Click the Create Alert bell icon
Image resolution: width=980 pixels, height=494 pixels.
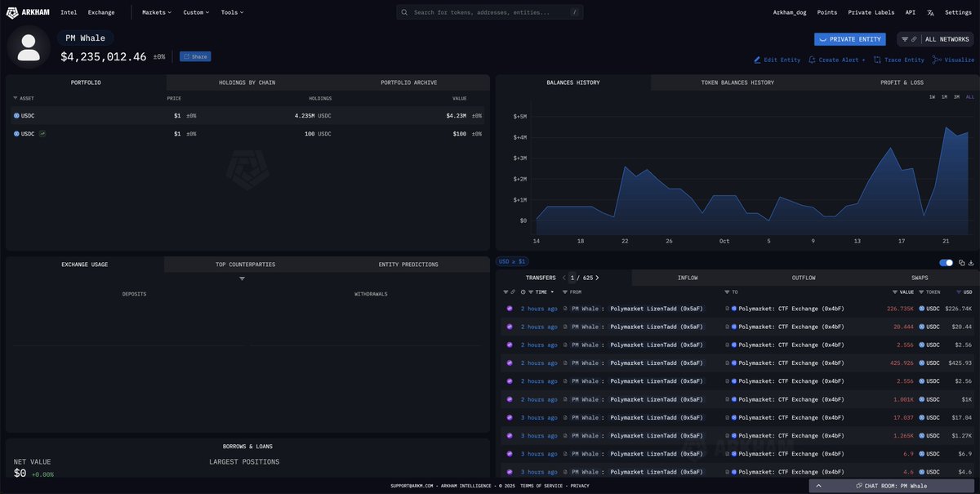812,60
